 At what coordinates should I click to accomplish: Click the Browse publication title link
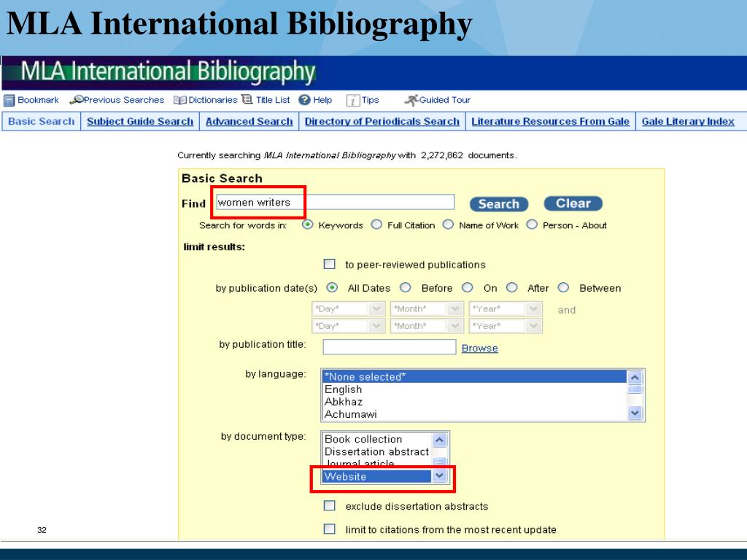(480, 348)
